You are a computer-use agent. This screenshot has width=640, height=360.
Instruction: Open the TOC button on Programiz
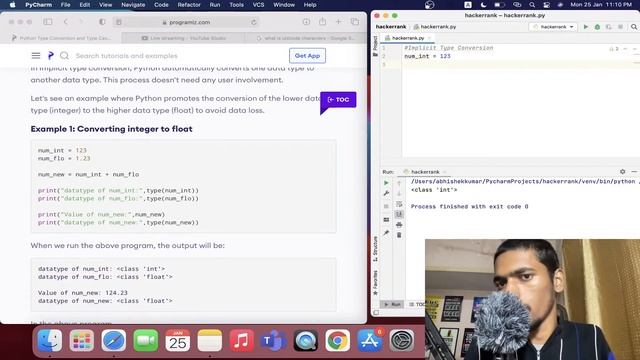pos(338,100)
